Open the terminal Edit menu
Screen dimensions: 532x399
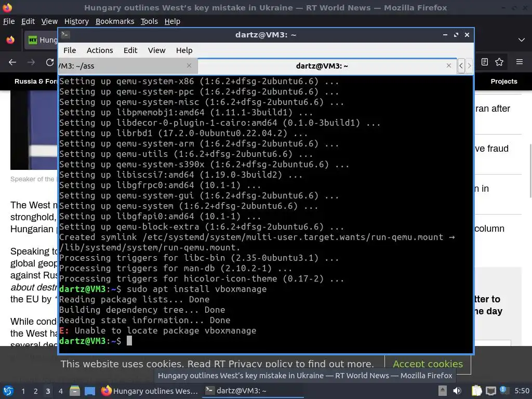point(130,50)
